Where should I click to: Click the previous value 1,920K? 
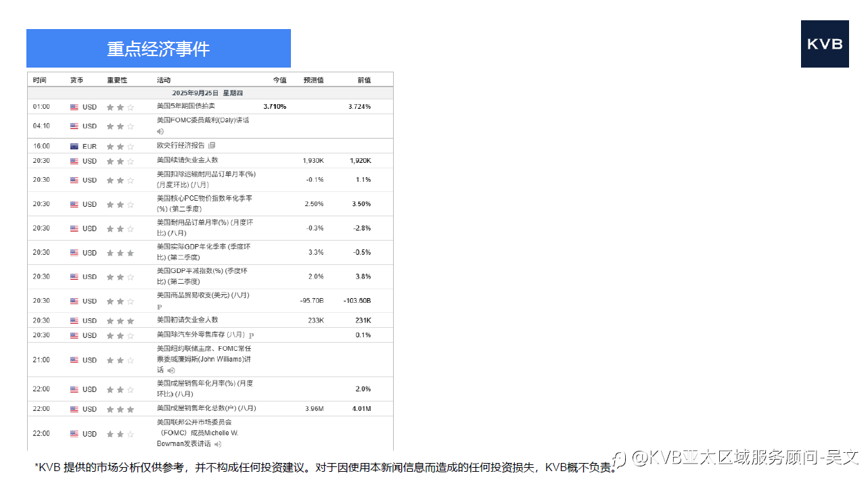click(361, 161)
